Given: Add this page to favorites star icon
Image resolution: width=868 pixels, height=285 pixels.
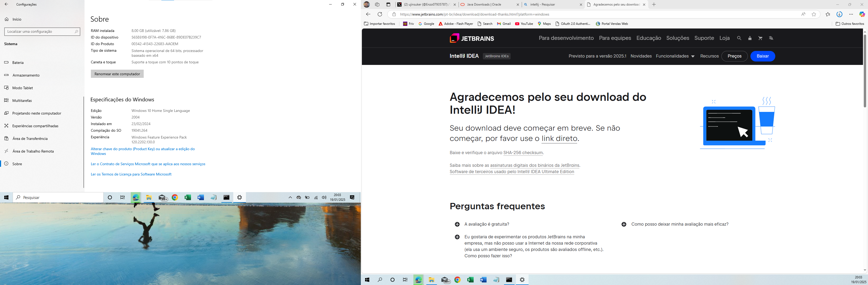Looking at the screenshot, I should (x=814, y=14).
